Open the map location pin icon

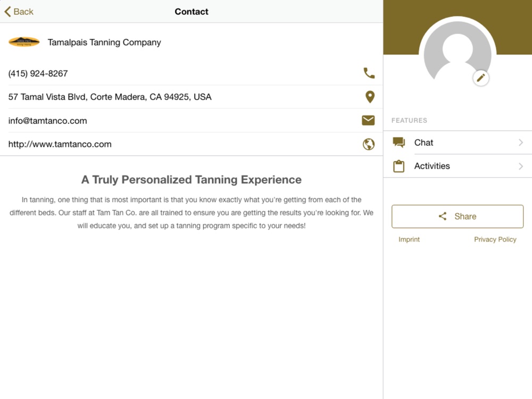pyautogui.click(x=370, y=97)
